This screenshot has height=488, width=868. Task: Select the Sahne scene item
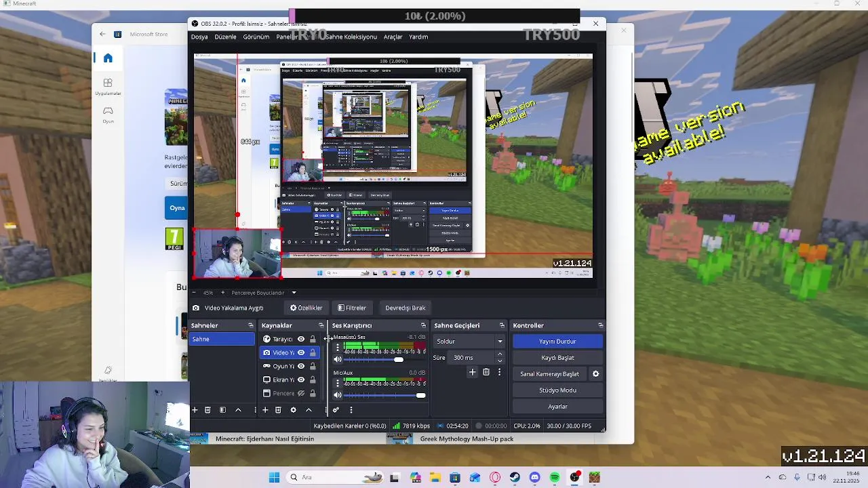coord(222,339)
